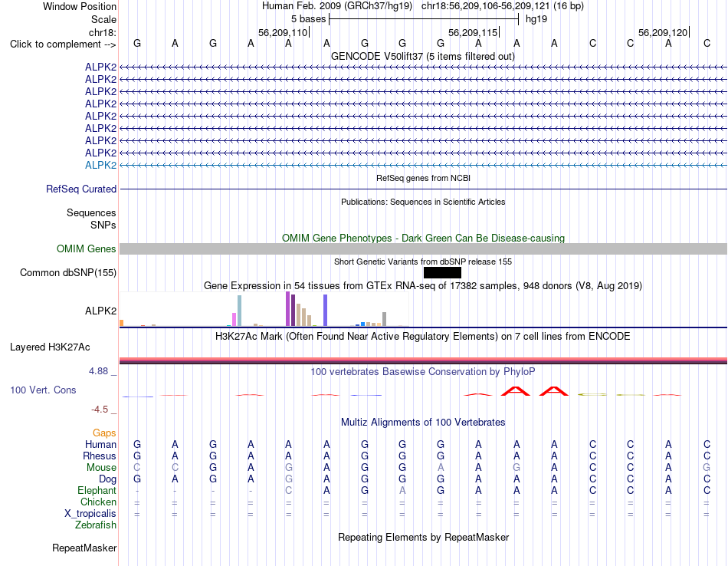This screenshot has width=728, height=566.
Task: Click the 56,209,120 ruler position marker
Action: tap(664, 32)
